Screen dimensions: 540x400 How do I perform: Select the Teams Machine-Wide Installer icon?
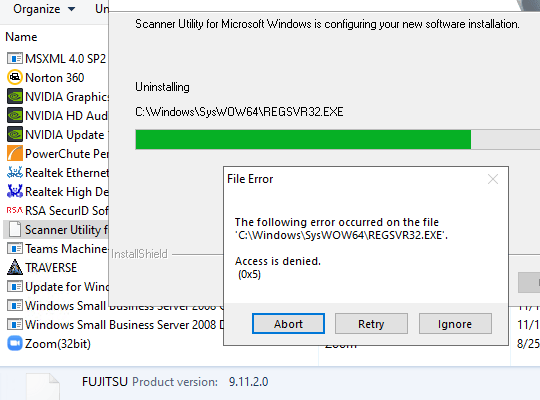[x=15, y=248]
